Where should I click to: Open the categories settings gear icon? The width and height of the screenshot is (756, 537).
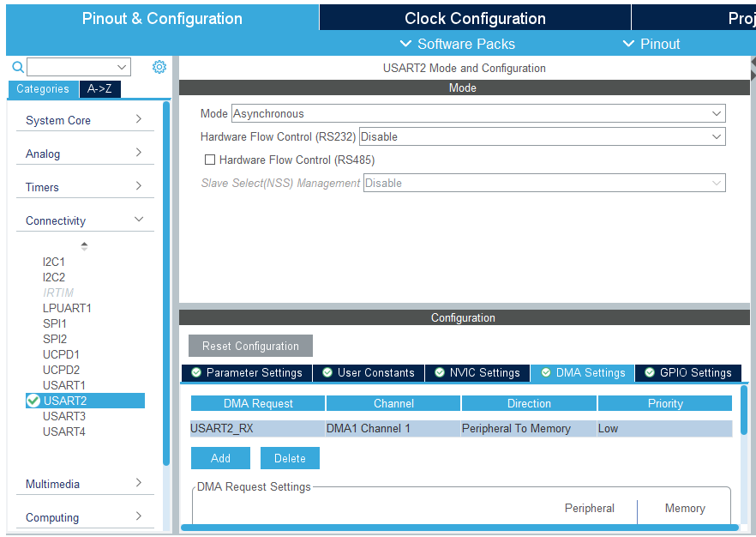click(159, 67)
